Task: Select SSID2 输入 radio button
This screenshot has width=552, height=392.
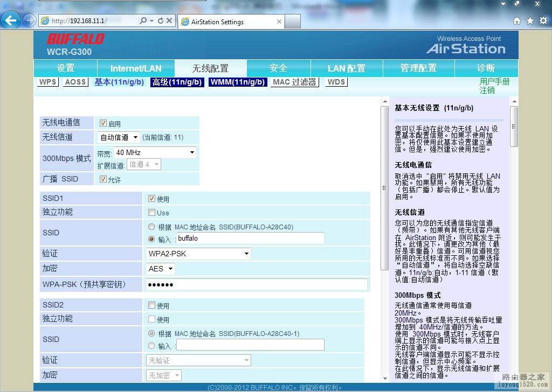Action: pyautogui.click(x=151, y=346)
